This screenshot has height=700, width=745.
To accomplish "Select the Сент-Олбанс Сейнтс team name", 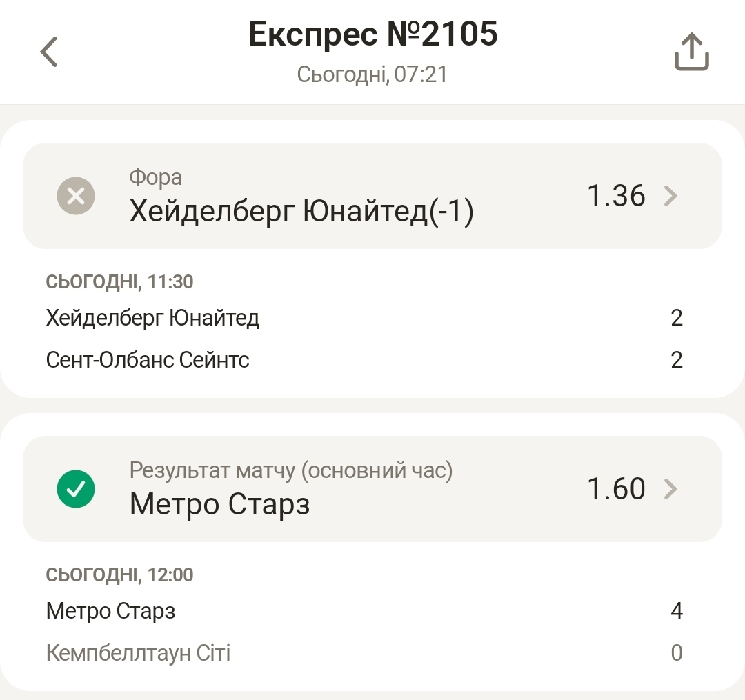I will coord(148,360).
